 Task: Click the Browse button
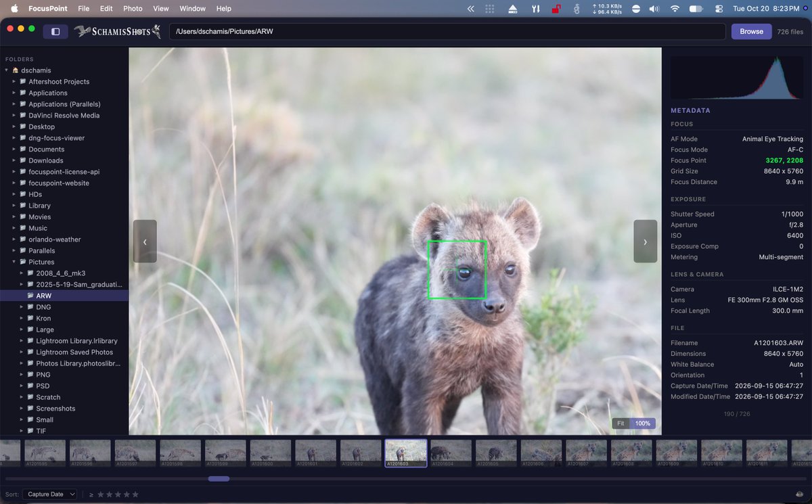(x=751, y=31)
